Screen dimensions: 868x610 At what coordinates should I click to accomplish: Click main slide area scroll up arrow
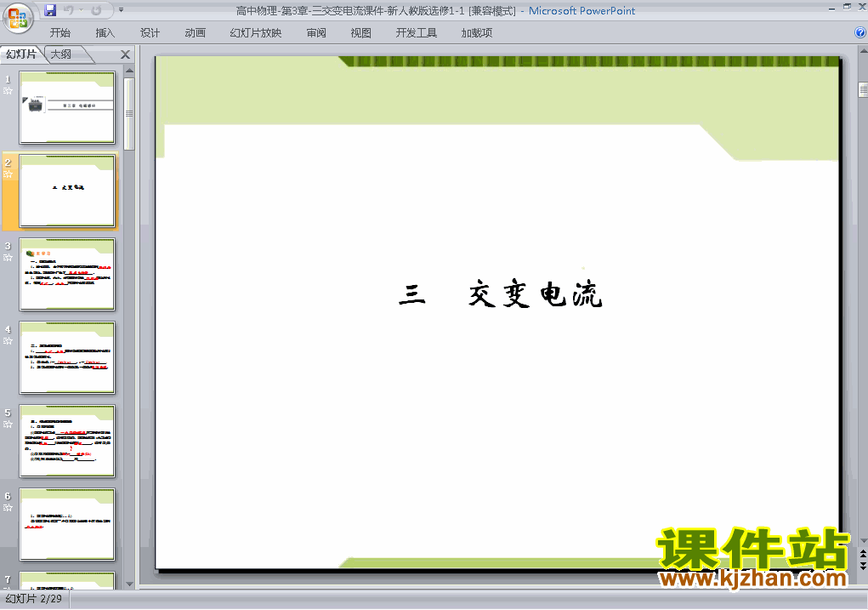coord(863,51)
